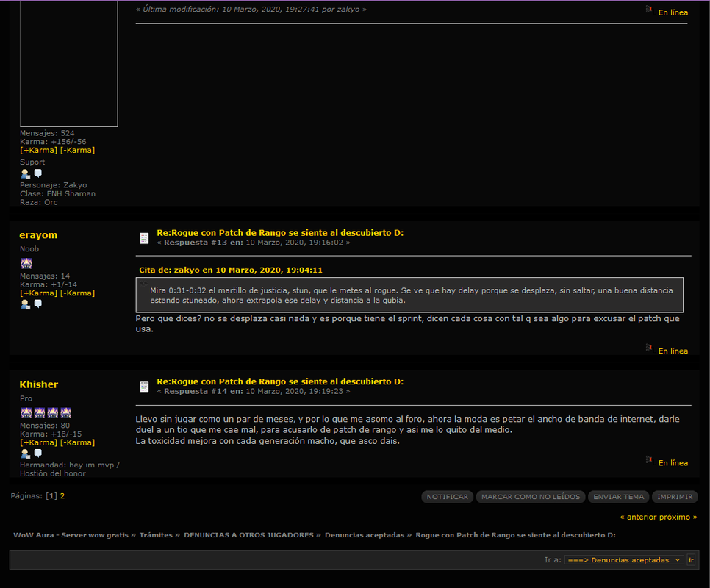Click zakyo's avatar image box
The width and height of the screenshot is (710, 588).
[69, 63]
